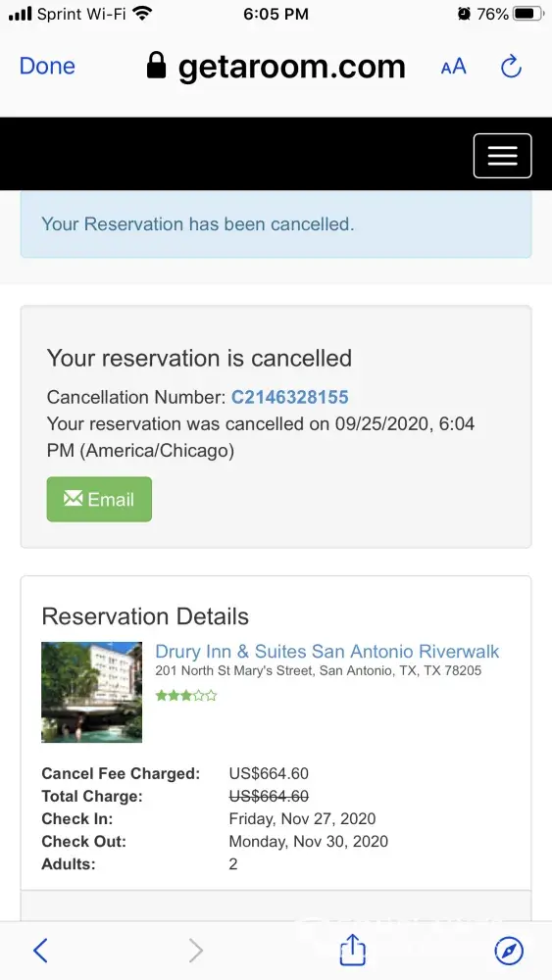Image resolution: width=552 pixels, height=980 pixels.
Task: Open Drury Inn & Suites San Antonio Riverwalk link
Action: [x=326, y=652]
